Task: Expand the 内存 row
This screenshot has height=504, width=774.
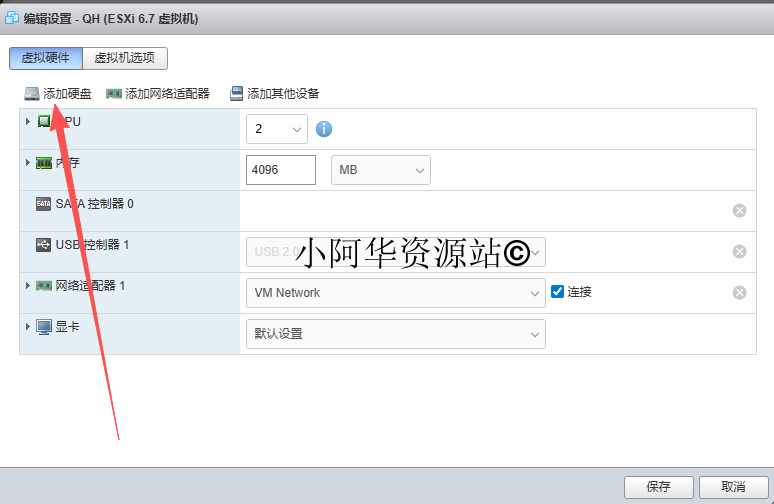Action: coord(28,162)
